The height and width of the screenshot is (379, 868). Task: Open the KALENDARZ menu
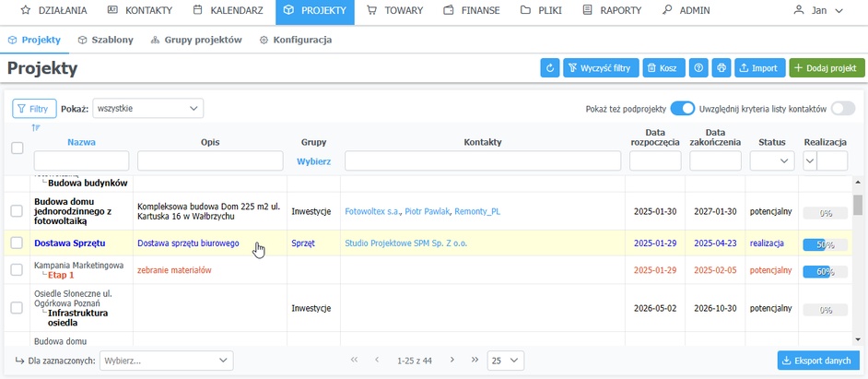[x=227, y=11]
